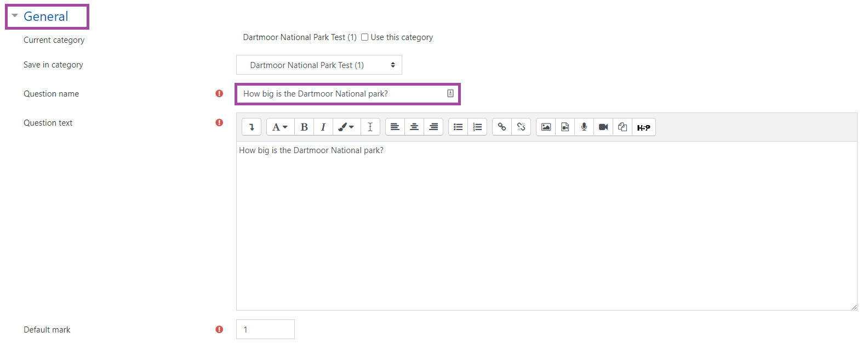Insert a link in question text
This screenshot has width=868, height=349.
[x=501, y=127]
